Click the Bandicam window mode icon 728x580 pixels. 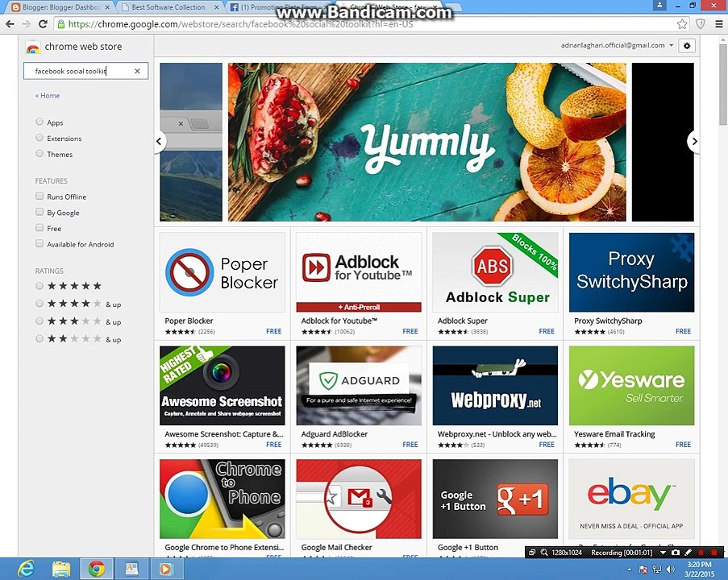[x=532, y=552]
